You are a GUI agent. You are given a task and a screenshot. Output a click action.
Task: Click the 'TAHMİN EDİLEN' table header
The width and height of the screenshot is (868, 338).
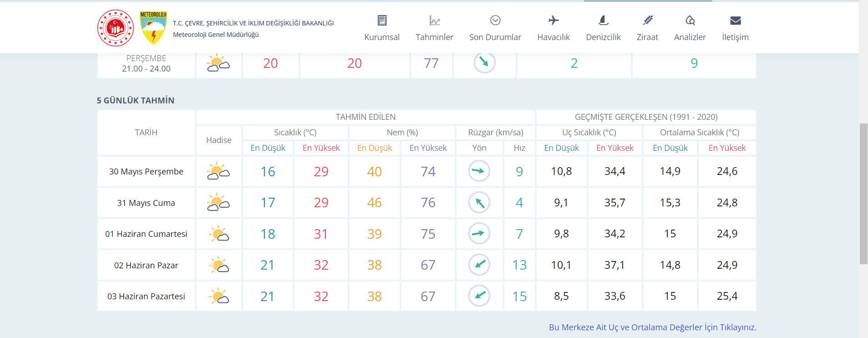pos(365,117)
